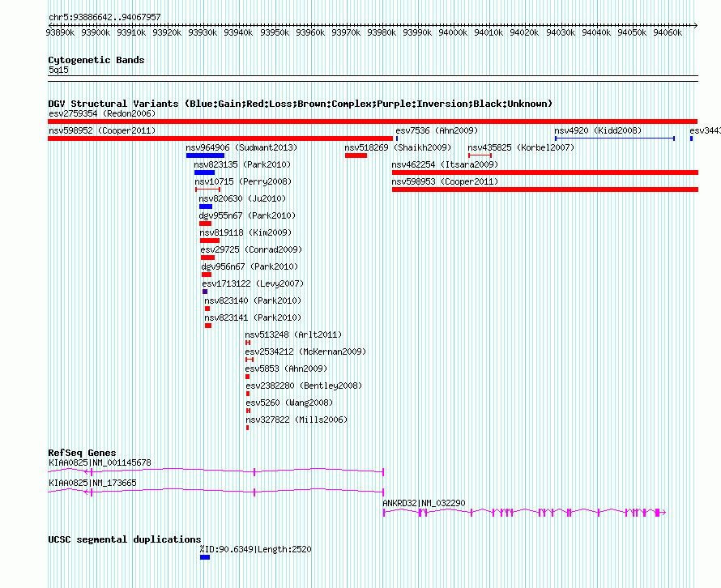Click the dgv955n67 (Park2010) variant label
The image size is (721, 588).
click(247, 215)
